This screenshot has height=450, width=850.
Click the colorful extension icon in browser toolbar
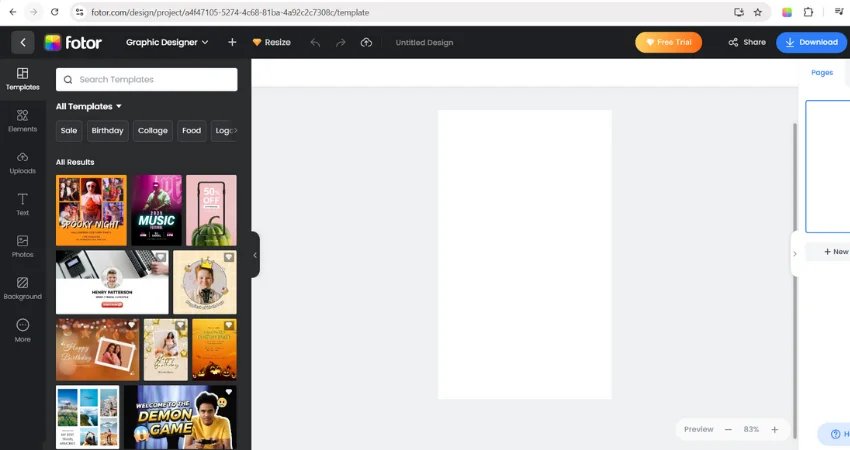point(787,12)
